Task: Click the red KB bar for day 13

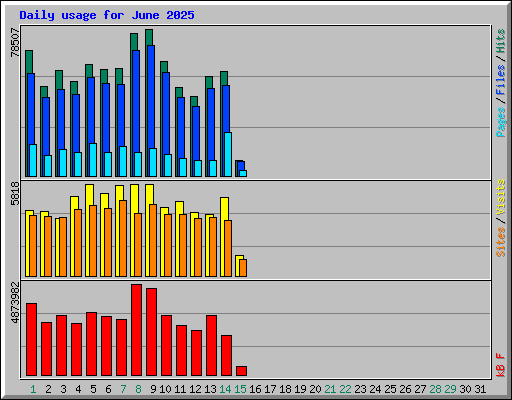Action: [211, 345]
